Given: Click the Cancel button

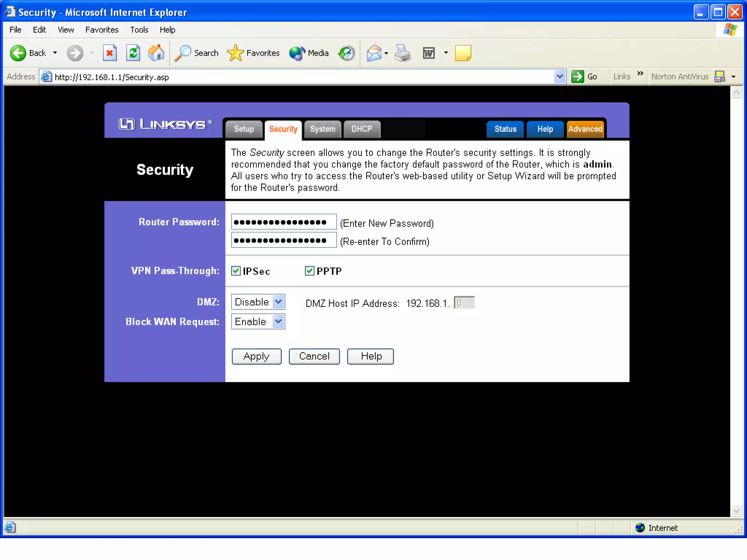Looking at the screenshot, I should [x=314, y=356].
